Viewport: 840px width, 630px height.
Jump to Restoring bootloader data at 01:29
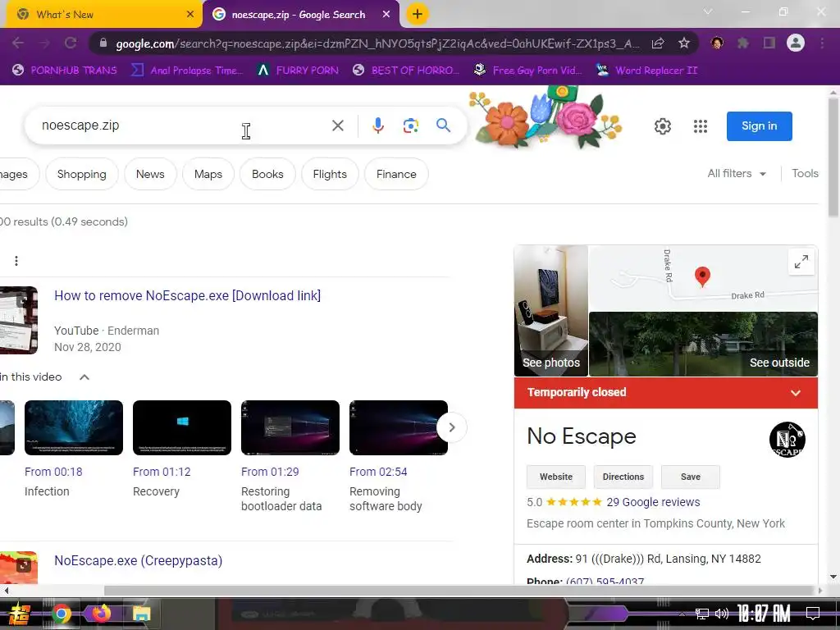click(290, 427)
